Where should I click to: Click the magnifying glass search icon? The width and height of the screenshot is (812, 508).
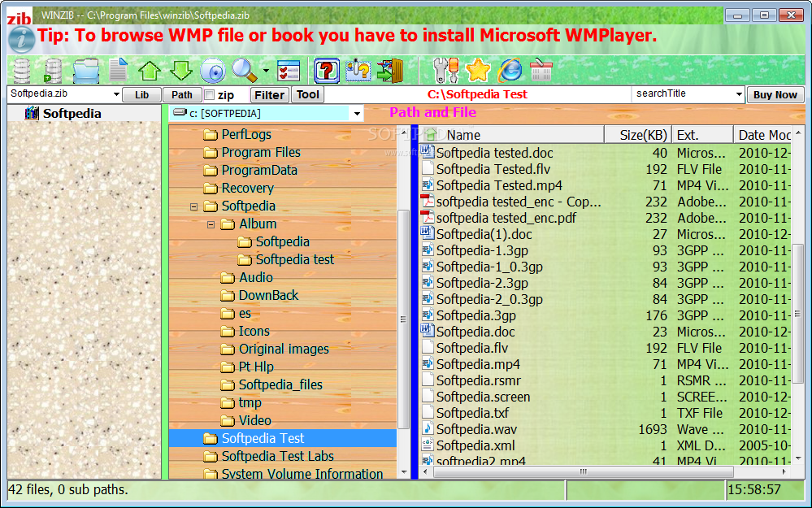(244, 71)
